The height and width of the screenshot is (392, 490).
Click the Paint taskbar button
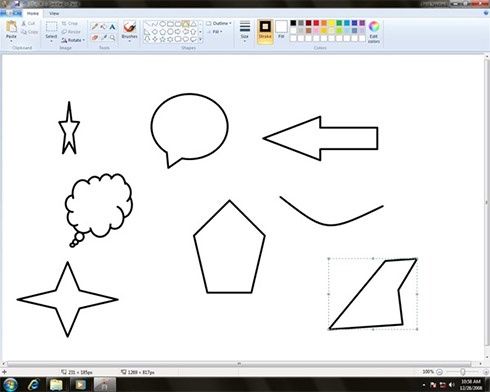(104, 385)
